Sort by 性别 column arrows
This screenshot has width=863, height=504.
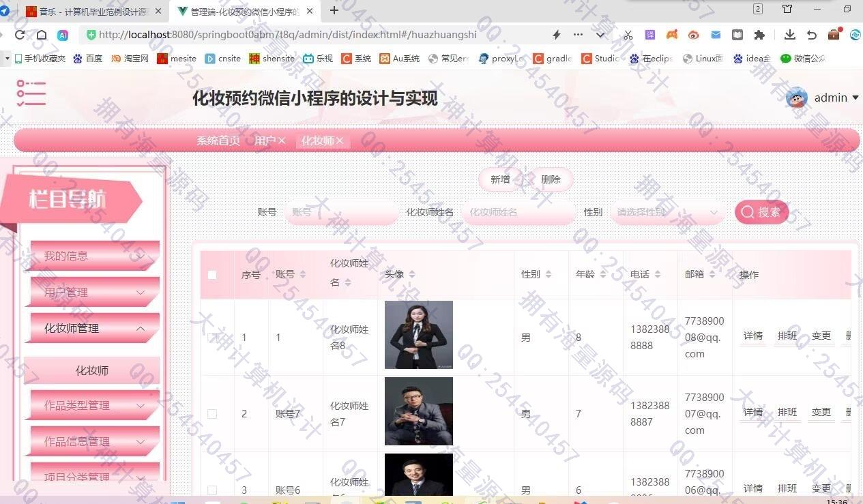(548, 274)
